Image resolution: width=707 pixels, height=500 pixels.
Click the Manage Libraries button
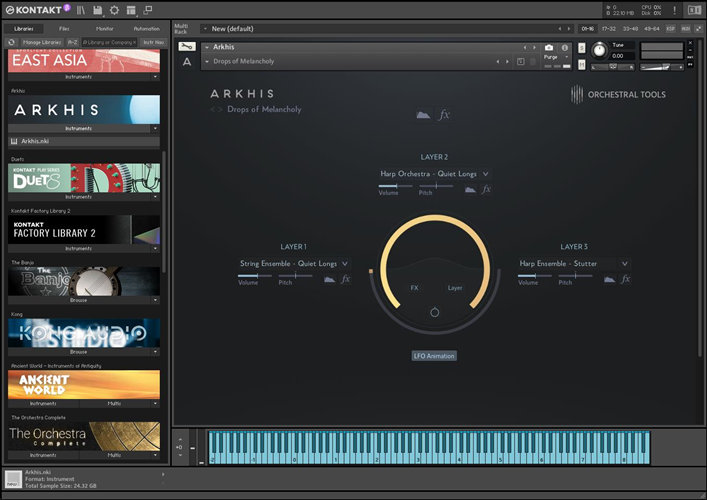[40, 43]
